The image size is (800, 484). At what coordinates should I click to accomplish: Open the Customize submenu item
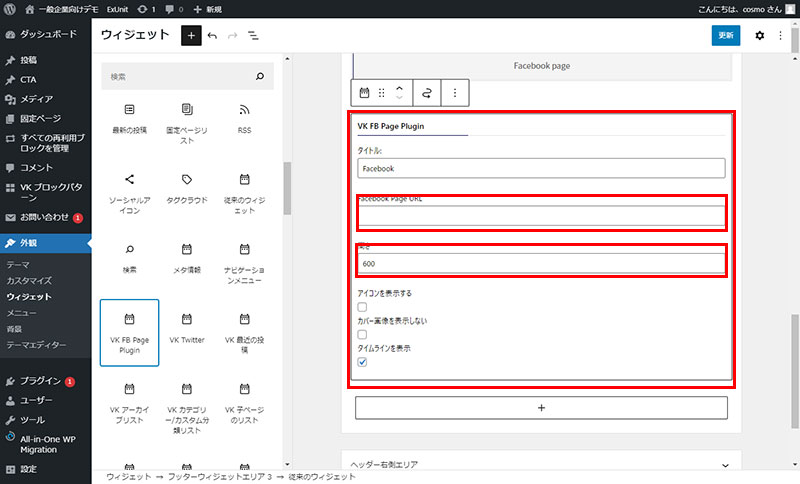(28, 281)
